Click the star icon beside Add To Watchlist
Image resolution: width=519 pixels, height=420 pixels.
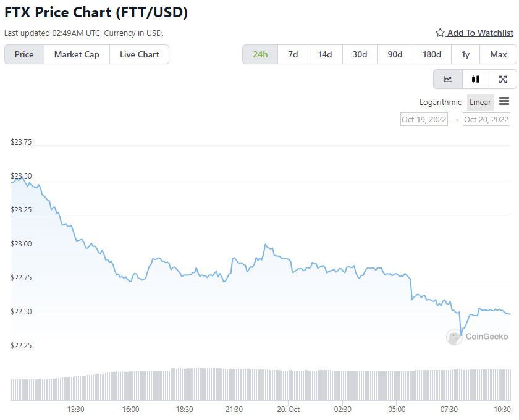[439, 33]
